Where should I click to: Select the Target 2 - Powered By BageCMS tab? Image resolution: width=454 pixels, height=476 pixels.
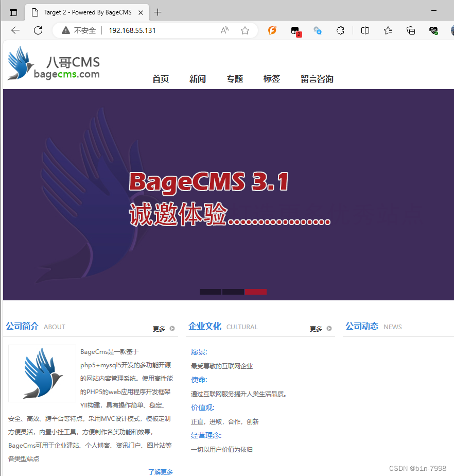87,12
